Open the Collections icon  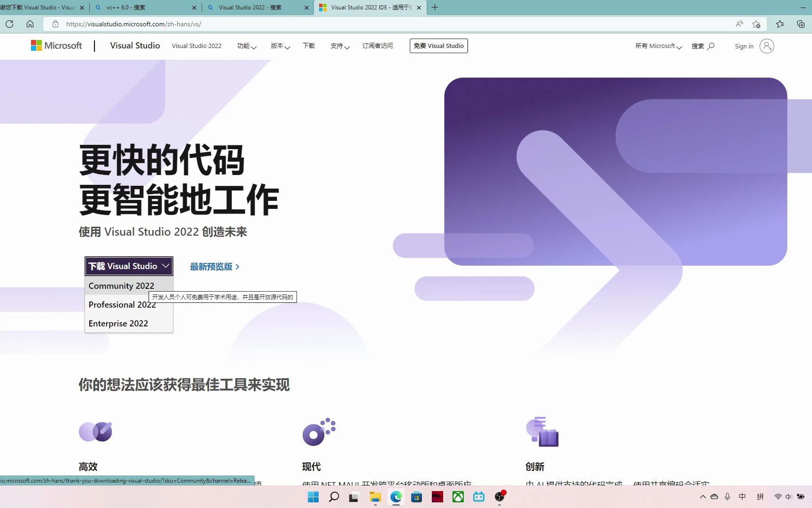(x=801, y=24)
